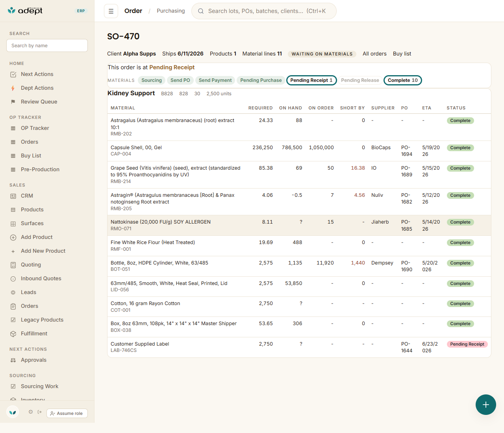The width and height of the screenshot is (504, 433).
Task: Open Fulfillment box icon in sidebar
Action: tap(13, 334)
